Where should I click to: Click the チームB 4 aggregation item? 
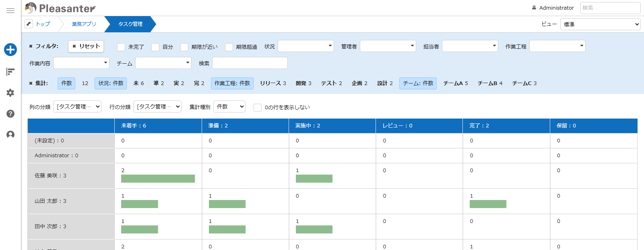490,83
